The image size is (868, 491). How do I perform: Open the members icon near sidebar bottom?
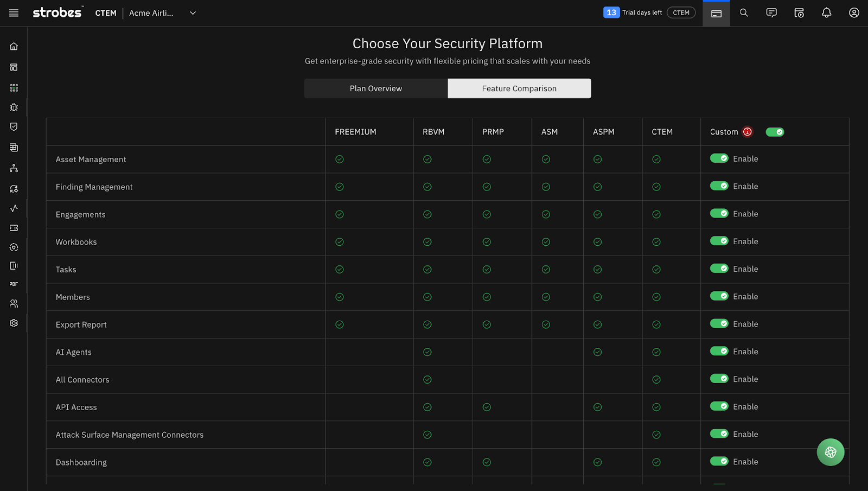coord(14,303)
